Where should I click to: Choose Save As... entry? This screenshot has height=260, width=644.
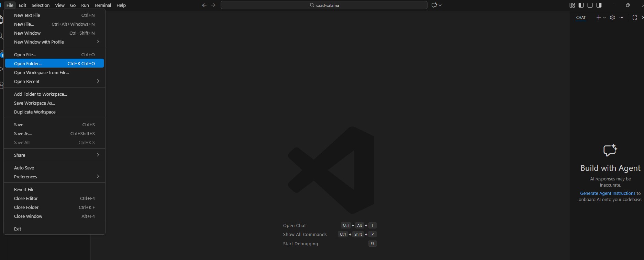[x=54, y=133]
